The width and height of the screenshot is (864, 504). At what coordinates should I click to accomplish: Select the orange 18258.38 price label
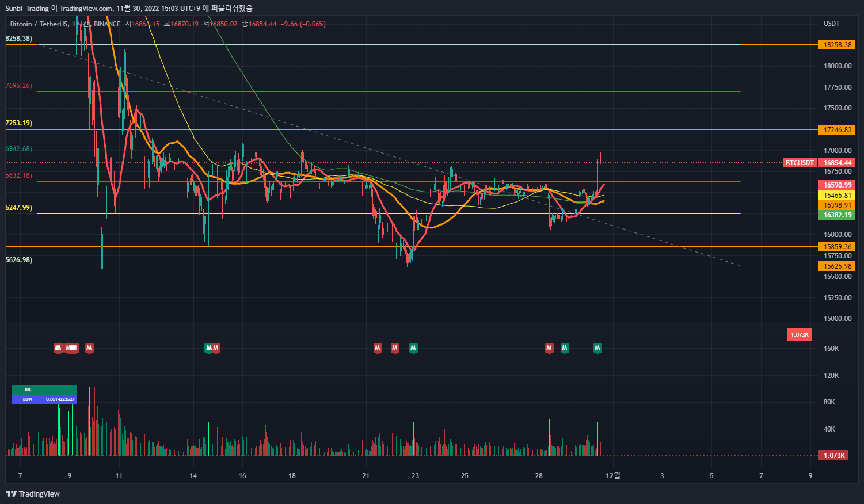(x=837, y=44)
